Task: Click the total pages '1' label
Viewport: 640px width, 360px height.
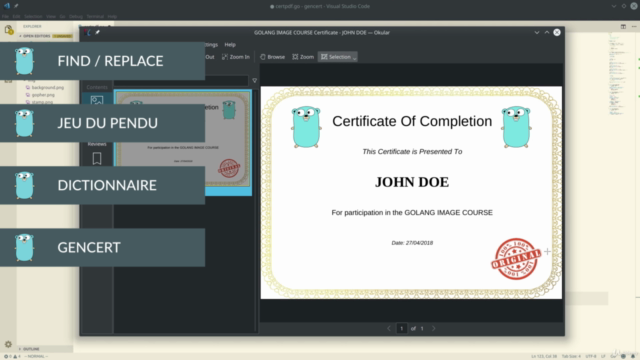Action: [422, 328]
